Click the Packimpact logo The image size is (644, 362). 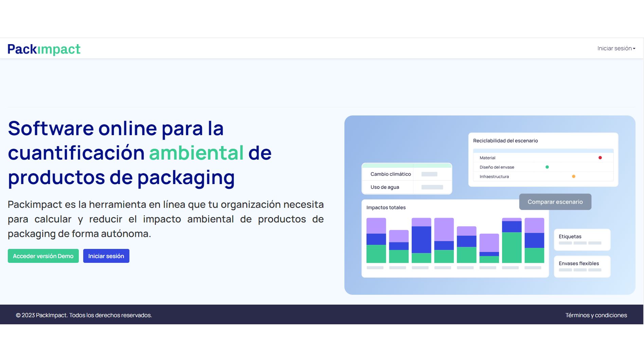[44, 49]
